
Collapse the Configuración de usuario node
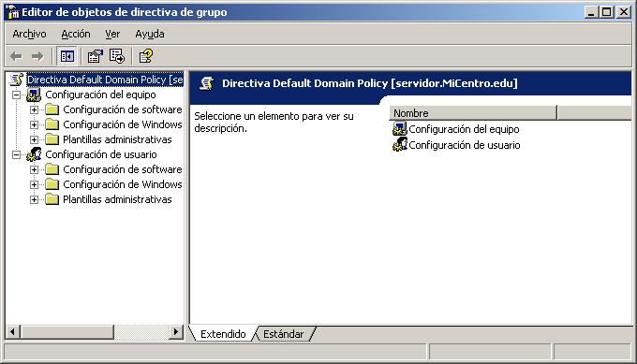coord(16,154)
